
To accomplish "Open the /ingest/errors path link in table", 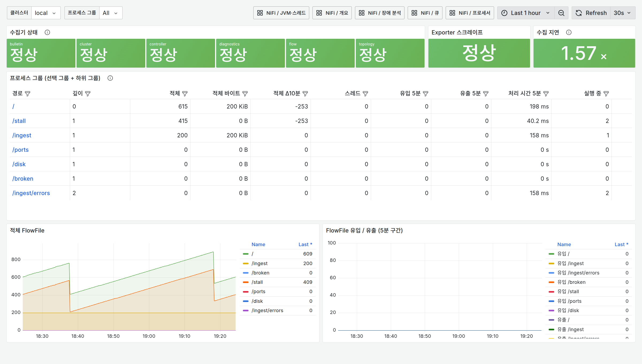I will point(31,193).
